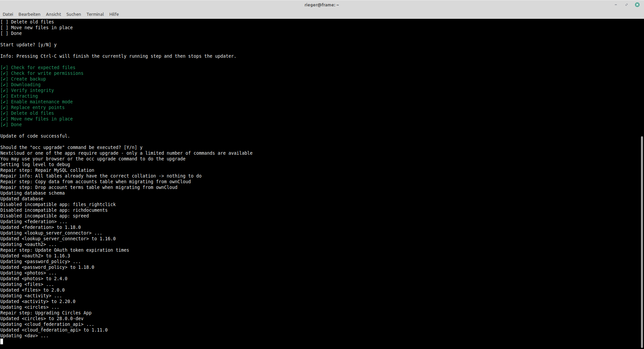This screenshot has height=349, width=644.
Task: Click Repair step: Drop account terms line
Action: tap(89, 187)
